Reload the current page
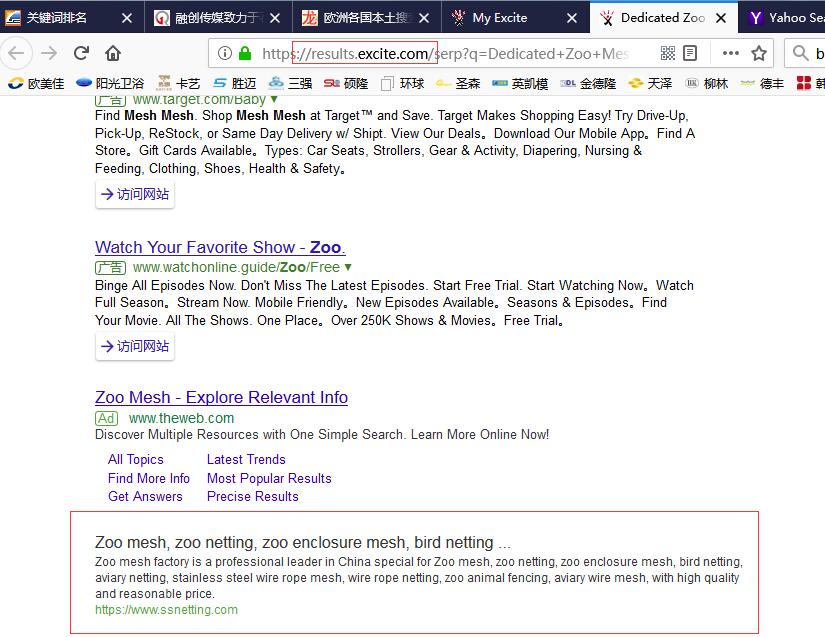 [81, 53]
